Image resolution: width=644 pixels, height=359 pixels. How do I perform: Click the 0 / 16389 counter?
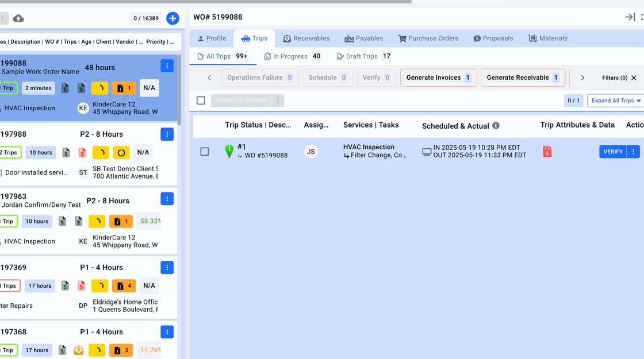coord(146,18)
